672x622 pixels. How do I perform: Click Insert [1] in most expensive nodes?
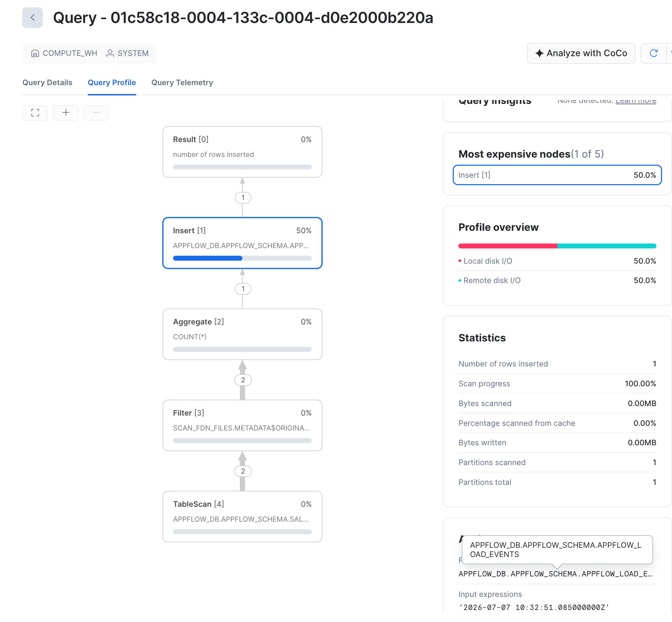coord(557,175)
